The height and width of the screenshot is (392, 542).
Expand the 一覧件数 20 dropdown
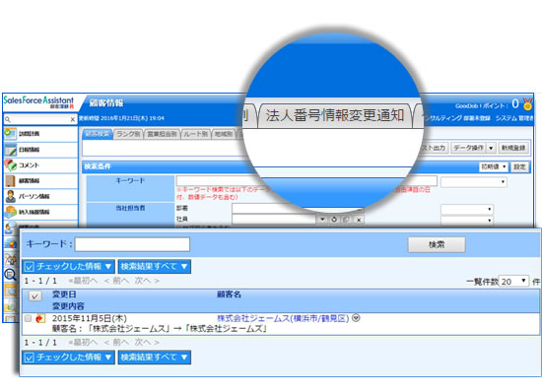[x=514, y=281]
